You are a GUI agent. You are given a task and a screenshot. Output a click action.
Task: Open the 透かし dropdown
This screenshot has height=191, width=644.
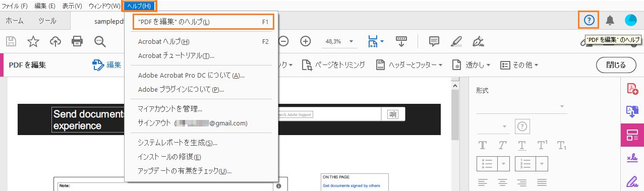[x=471, y=65]
